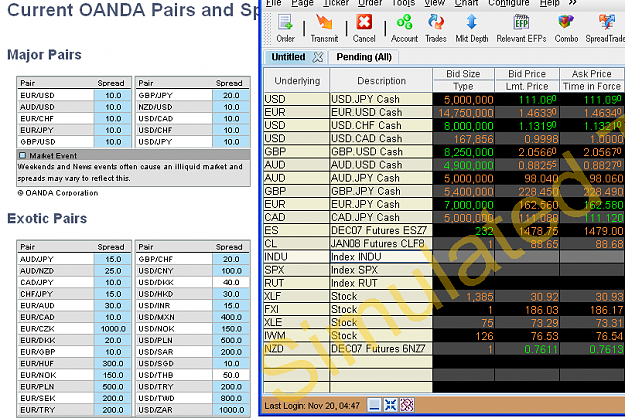Click the AUD/NZD pair in exotic pairs

point(37,271)
